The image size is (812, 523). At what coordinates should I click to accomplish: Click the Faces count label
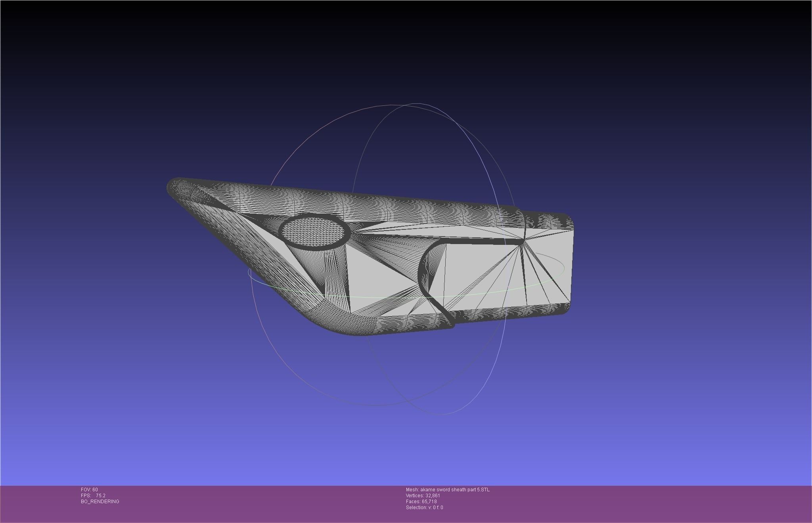pyautogui.click(x=421, y=502)
